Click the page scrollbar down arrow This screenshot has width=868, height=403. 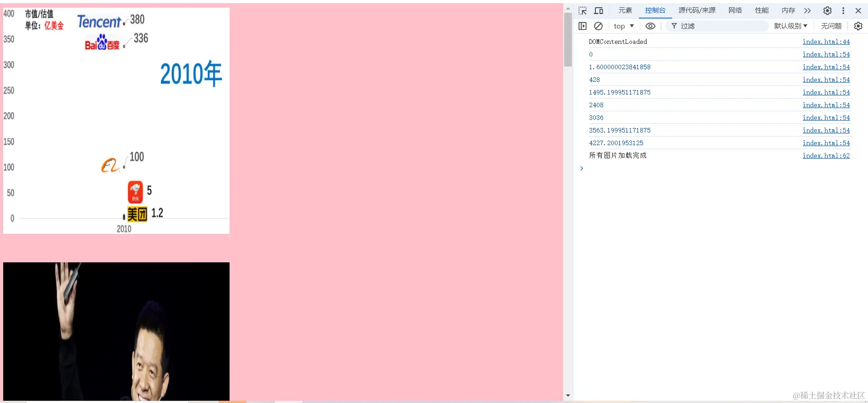tap(568, 396)
